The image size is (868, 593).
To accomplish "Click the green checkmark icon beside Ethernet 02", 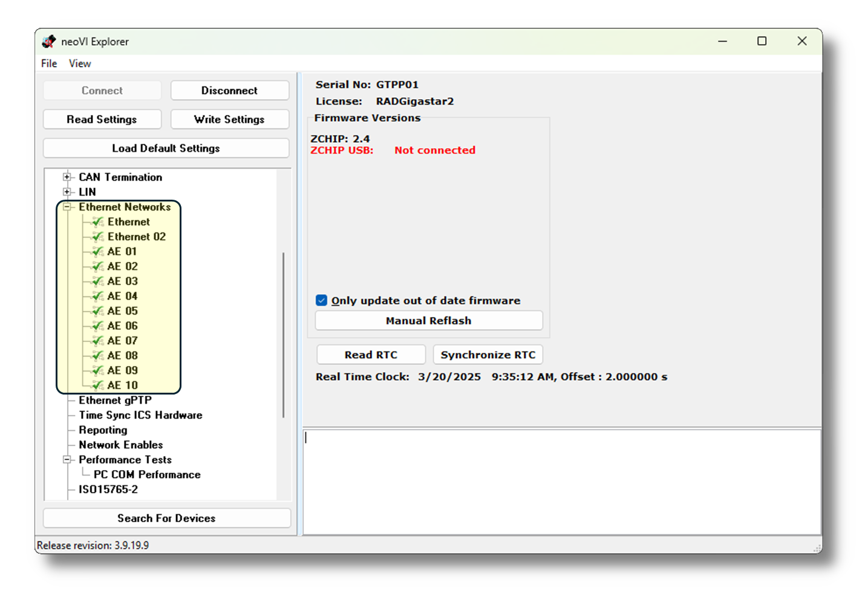I will (x=98, y=237).
